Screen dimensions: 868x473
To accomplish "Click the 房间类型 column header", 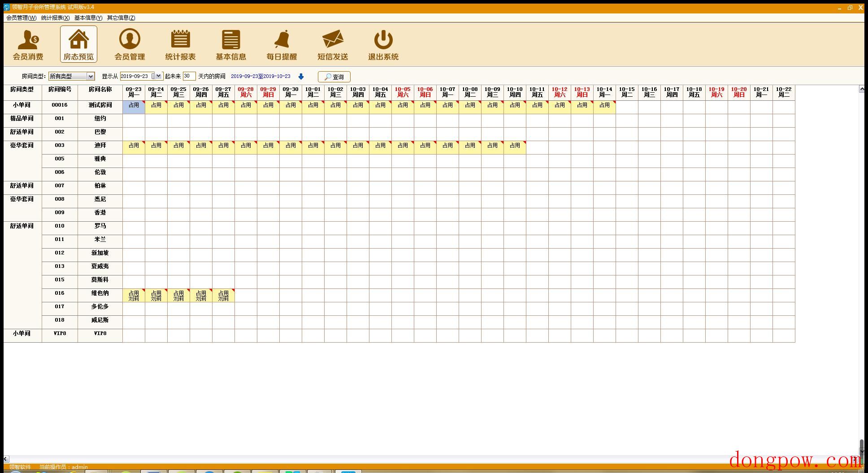I will pyautogui.click(x=22, y=92).
